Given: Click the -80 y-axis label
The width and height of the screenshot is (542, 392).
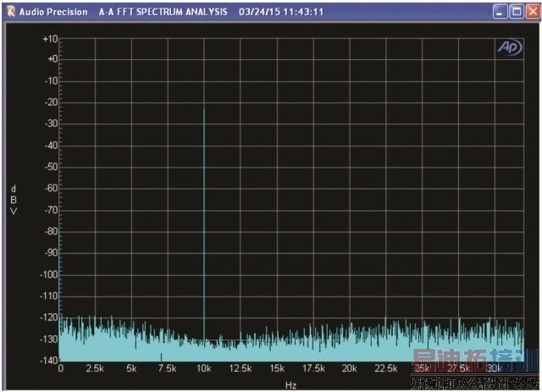Looking at the screenshot, I should [x=51, y=231].
